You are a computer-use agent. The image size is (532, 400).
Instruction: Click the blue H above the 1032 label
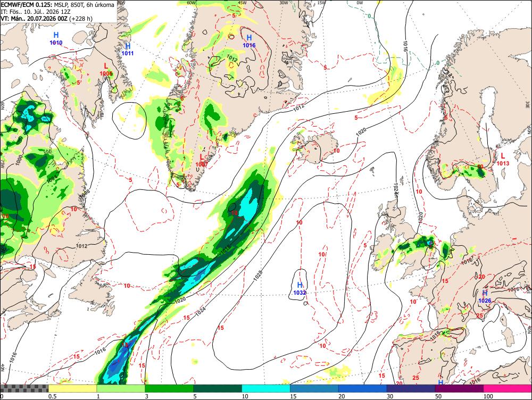pyautogui.click(x=300, y=285)
